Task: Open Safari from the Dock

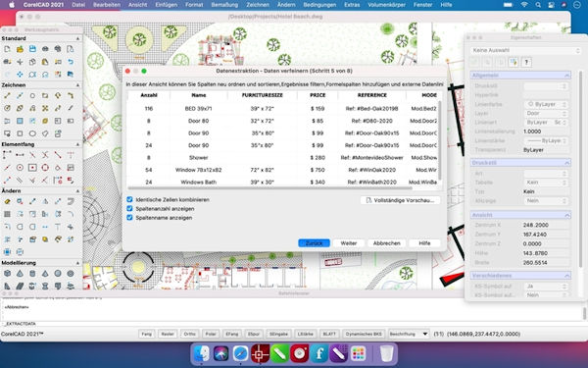Action: coord(240,353)
